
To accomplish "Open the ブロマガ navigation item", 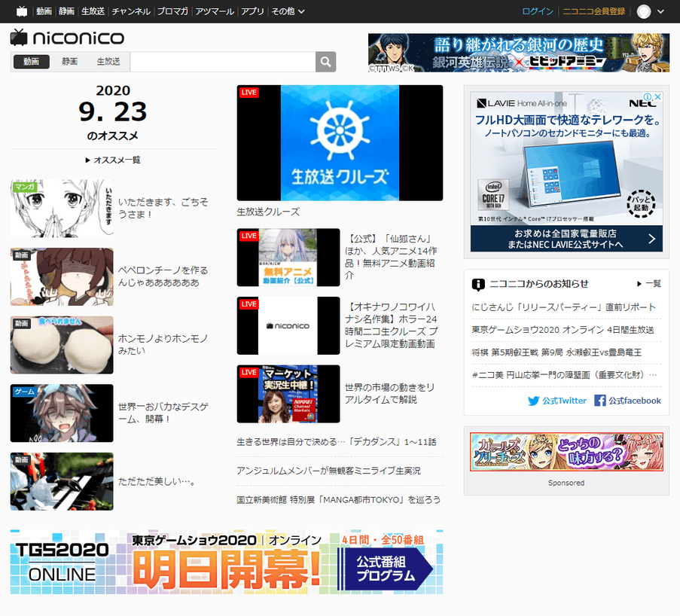I will (x=172, y=11).
